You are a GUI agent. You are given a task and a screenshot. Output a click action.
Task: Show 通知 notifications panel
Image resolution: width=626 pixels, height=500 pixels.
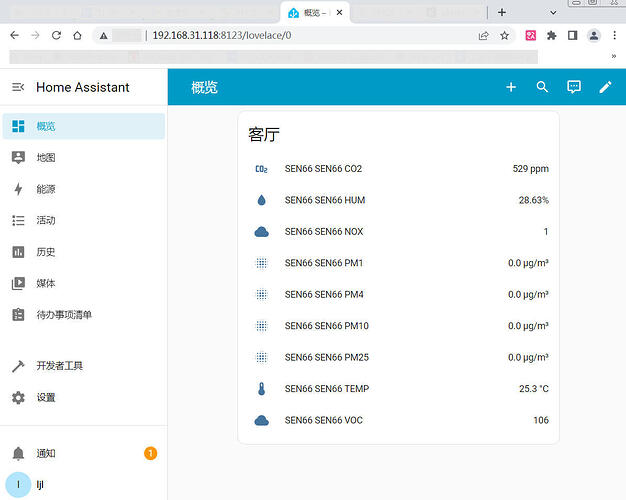(46, 453)
